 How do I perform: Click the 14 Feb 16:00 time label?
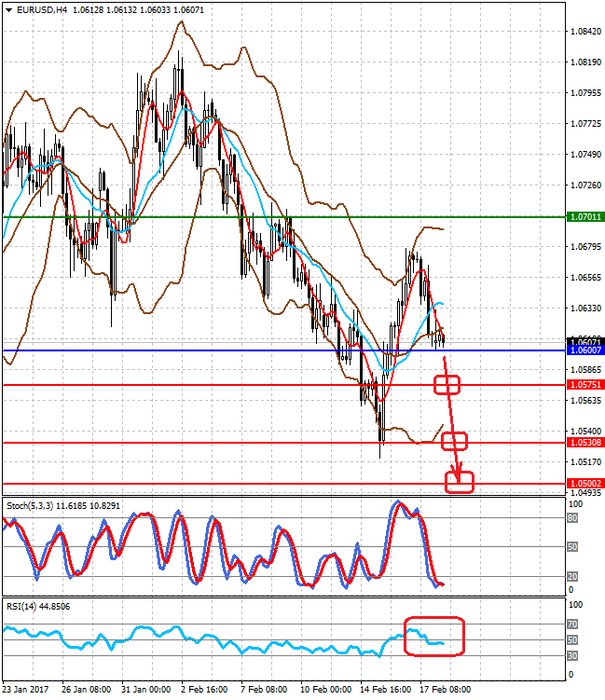[385, 690]
